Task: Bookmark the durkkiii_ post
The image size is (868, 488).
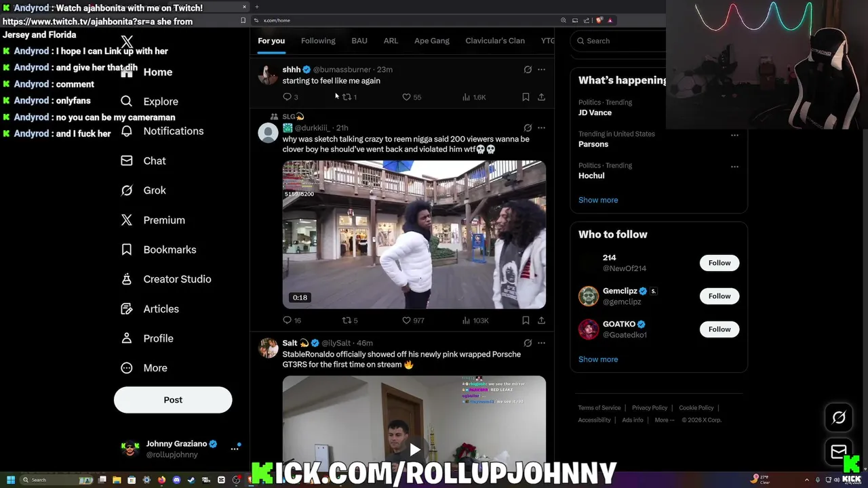Action: coord(526,320)
